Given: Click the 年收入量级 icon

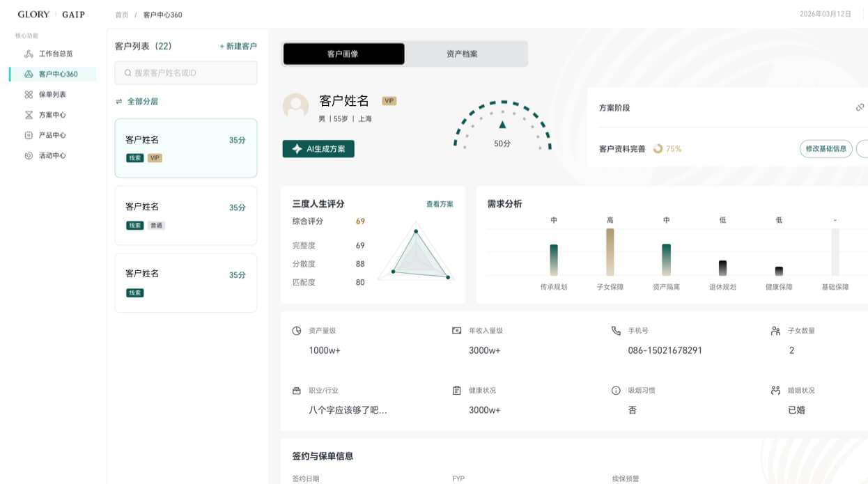Looking at the screenshot, I should pyautogui.click(x=456, y=331).
